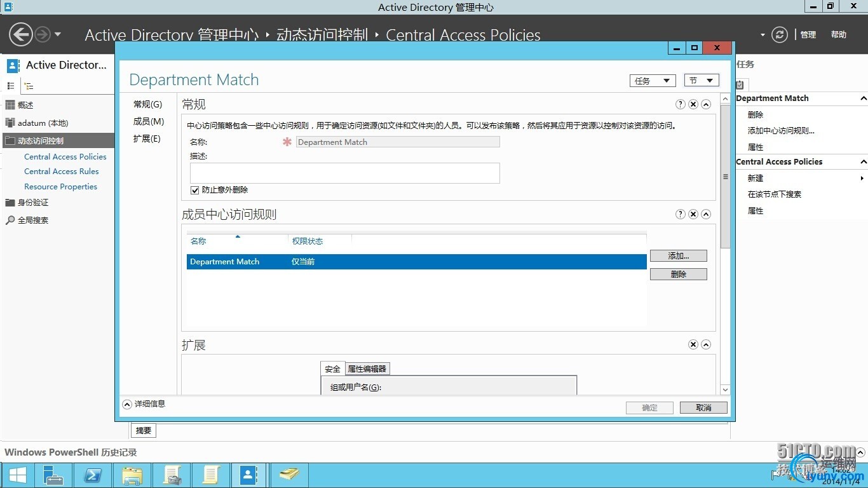Collapse the 常规 section

[706, 104]
